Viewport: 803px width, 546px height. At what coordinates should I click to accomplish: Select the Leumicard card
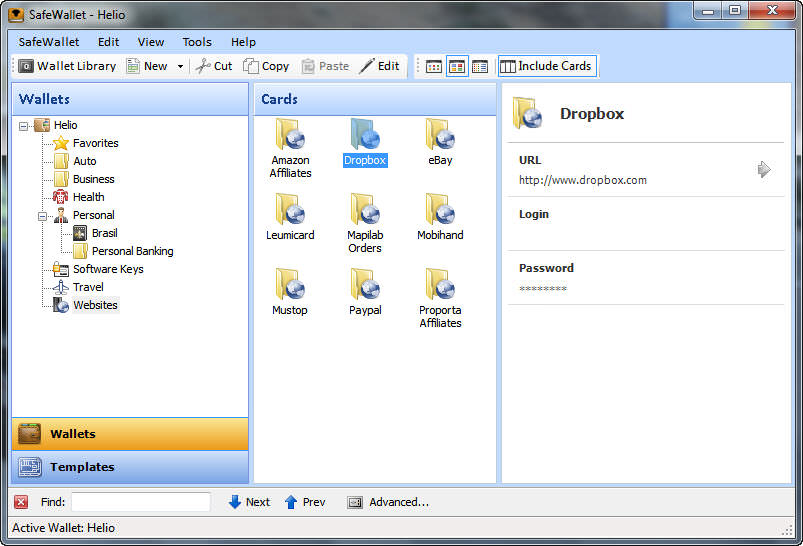(290, 217)
